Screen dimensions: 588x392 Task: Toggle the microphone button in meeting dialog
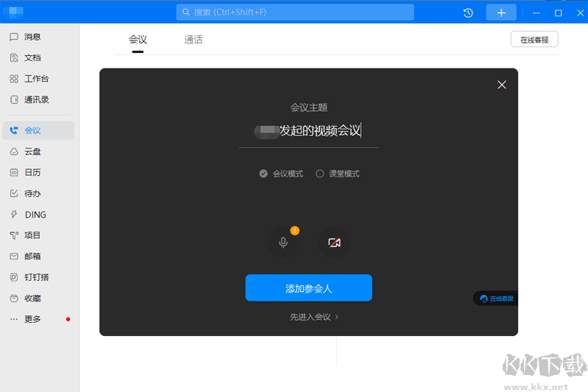click(x=283, y=243)
